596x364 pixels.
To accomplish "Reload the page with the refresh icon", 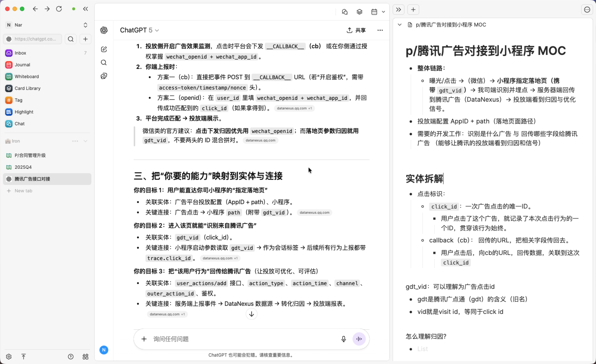I will 59,9.
